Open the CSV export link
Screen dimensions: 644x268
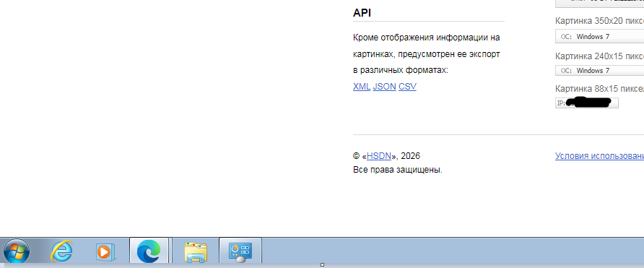[407, 87]
